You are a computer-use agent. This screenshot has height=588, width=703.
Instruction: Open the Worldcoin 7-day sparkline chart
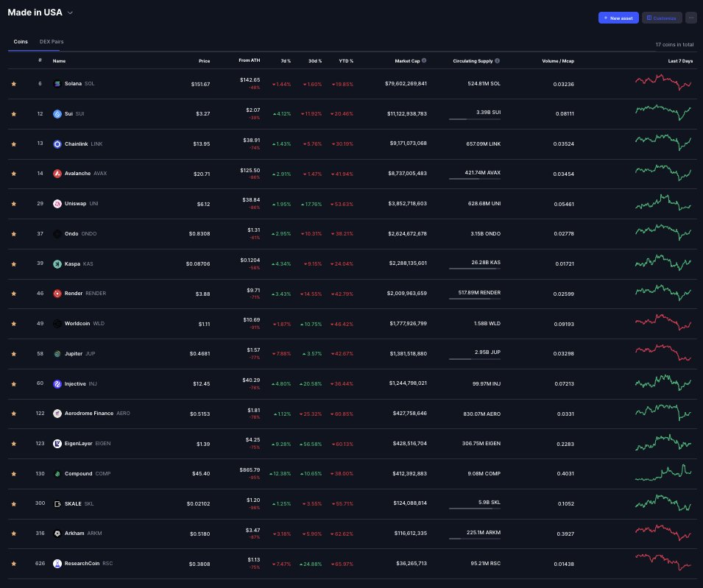tap(663, 322)
